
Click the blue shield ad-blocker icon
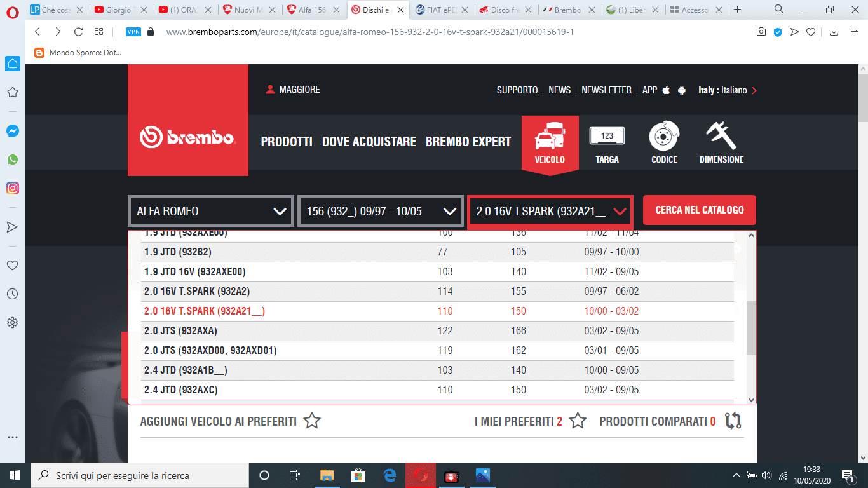point(777,32)
